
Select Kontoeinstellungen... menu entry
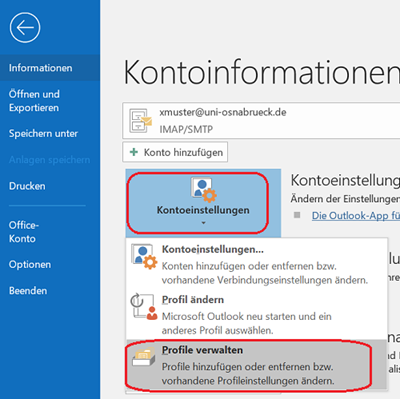pos(257,265)
